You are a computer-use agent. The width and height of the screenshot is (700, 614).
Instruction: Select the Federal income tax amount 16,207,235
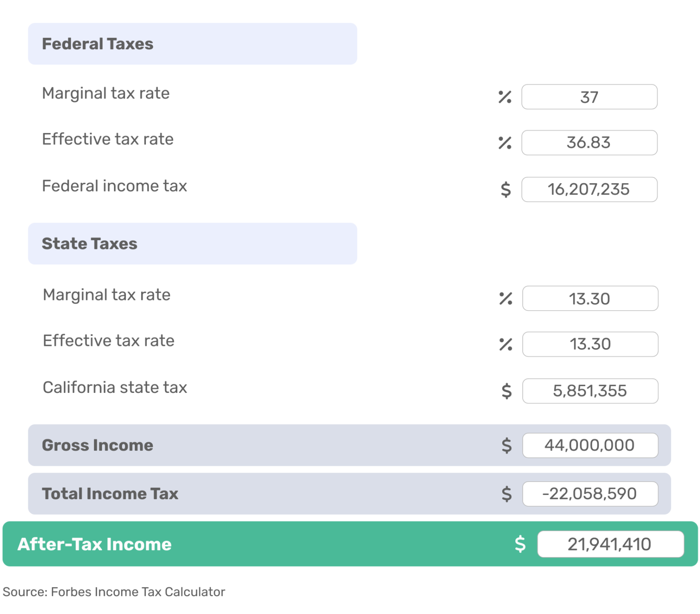[x=589, y=189]
